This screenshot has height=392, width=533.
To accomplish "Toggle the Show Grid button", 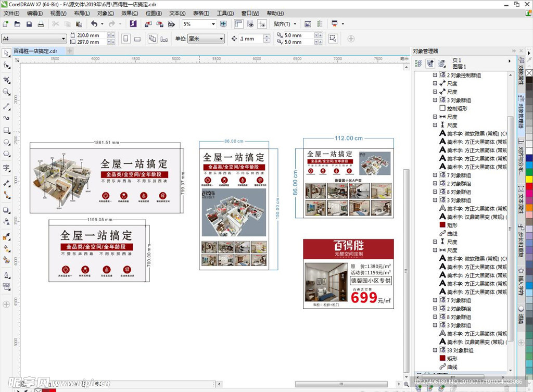I will click(250, 24).
